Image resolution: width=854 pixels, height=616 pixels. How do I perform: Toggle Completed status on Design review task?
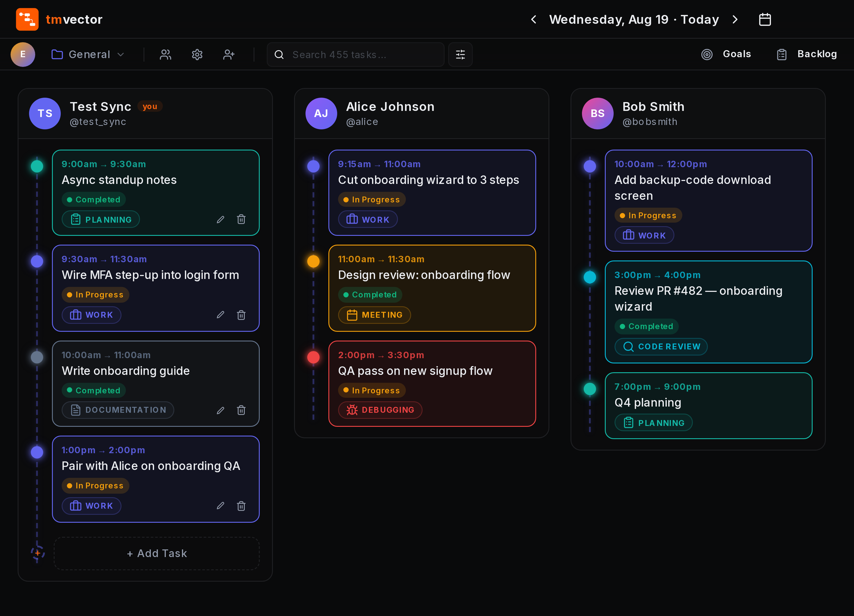[370, 295]
